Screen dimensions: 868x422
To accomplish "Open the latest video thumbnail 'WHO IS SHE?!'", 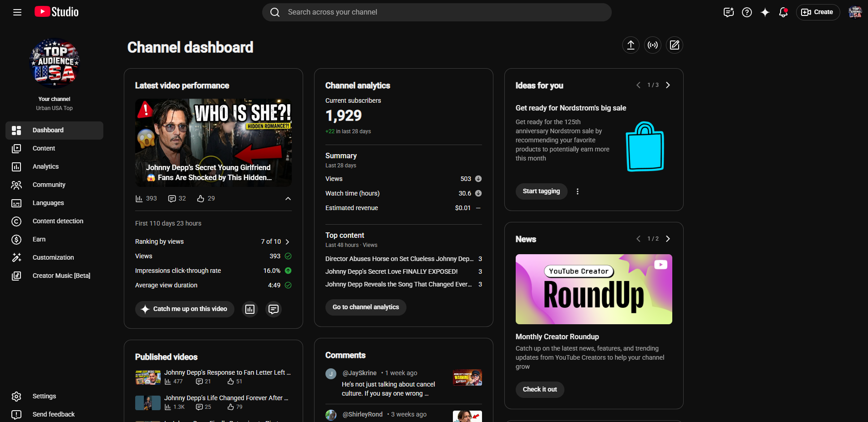I will pyautogui.click(x=213, y=143).
